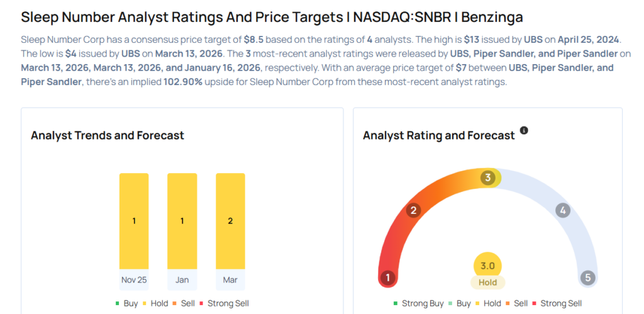The height and width of the screenshot is (314, 644).
Task: Click gauge marker number 4
Action: click(563, 210)
